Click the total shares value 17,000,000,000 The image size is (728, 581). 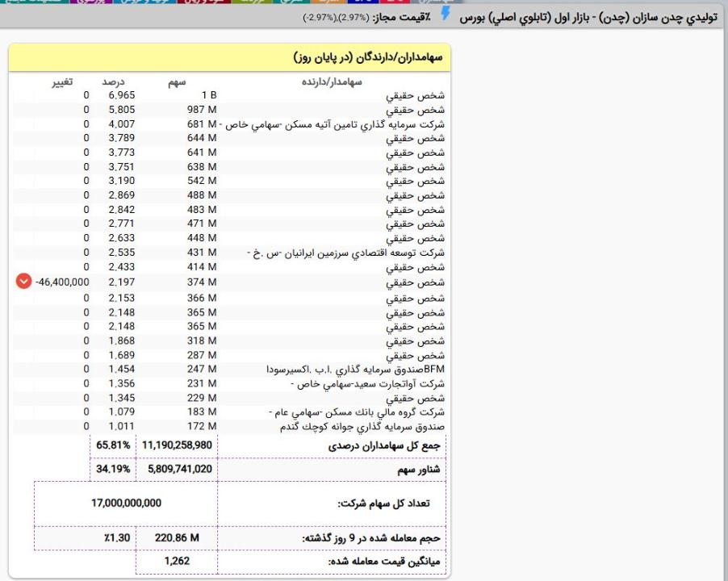[x=126, y=503]
